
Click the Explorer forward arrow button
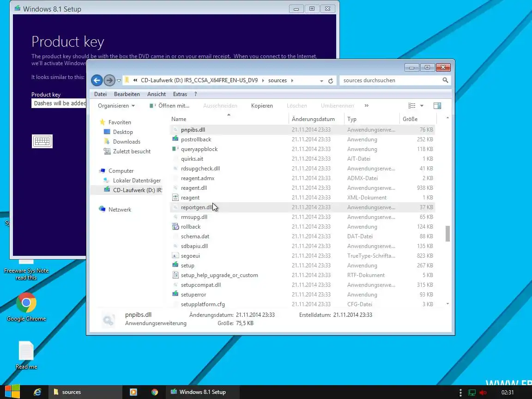[109, 80]
